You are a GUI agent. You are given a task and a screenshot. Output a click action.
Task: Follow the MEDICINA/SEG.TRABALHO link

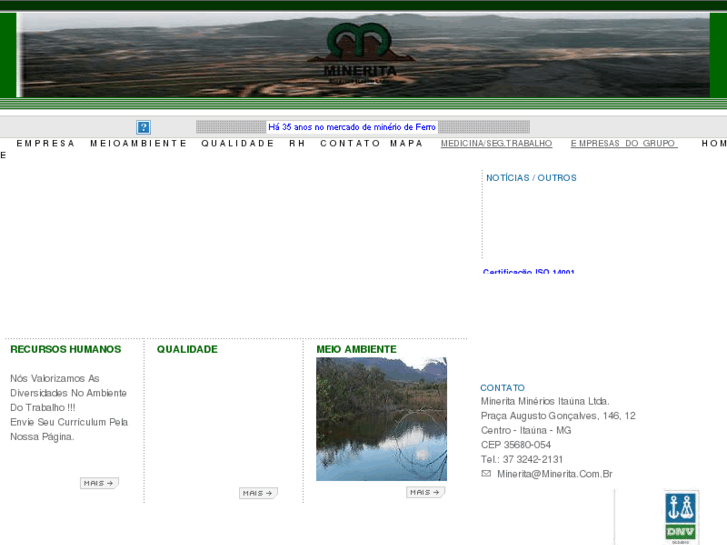pyautogui.click(x=496, y=143)
